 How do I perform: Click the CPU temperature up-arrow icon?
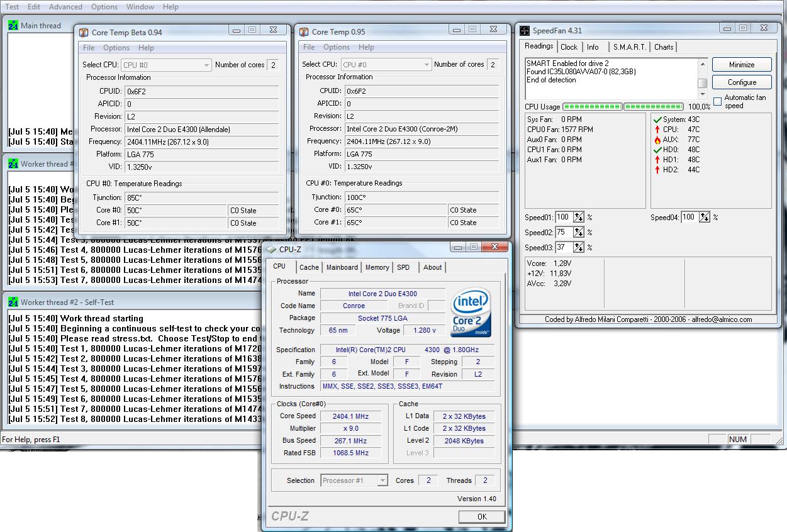(657, 130)
